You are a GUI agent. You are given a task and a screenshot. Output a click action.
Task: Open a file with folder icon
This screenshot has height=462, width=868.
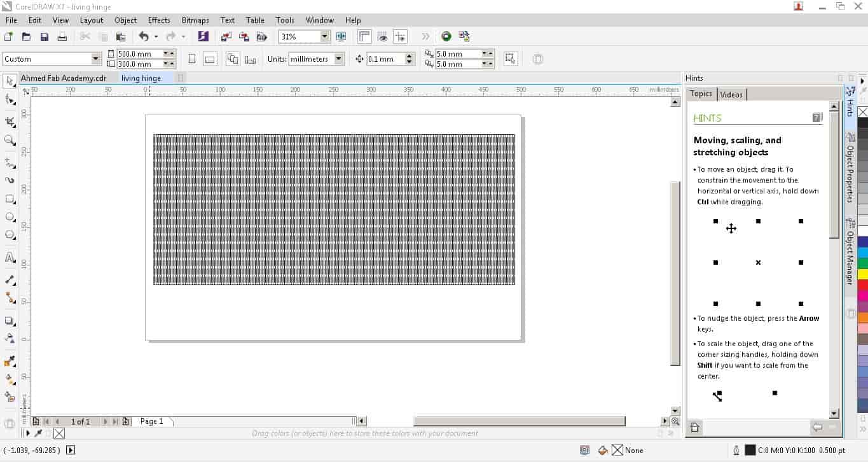pos(27,37)
